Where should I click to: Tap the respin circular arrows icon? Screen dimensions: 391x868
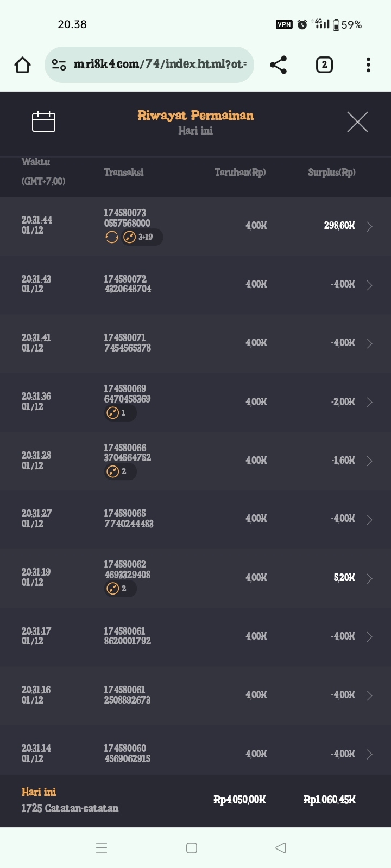[x=111, y=237]
